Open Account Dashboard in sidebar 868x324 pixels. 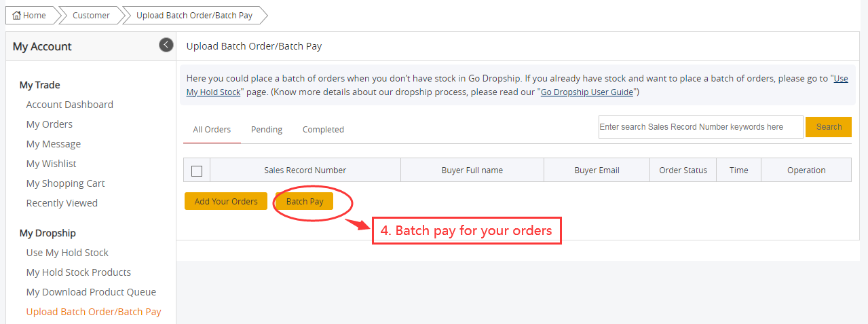click(69, 105)
